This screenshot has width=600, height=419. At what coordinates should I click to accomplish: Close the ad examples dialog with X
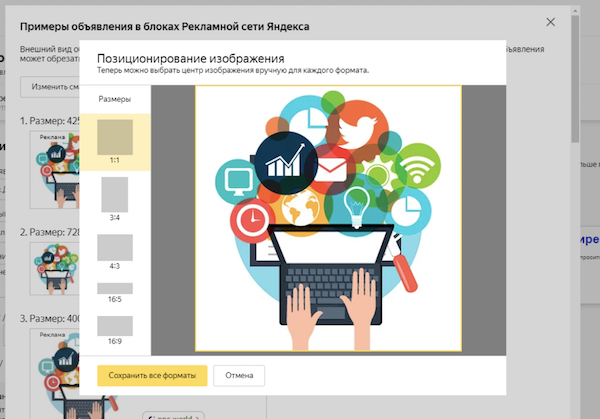pyautogui.click(x=550, y=22)
